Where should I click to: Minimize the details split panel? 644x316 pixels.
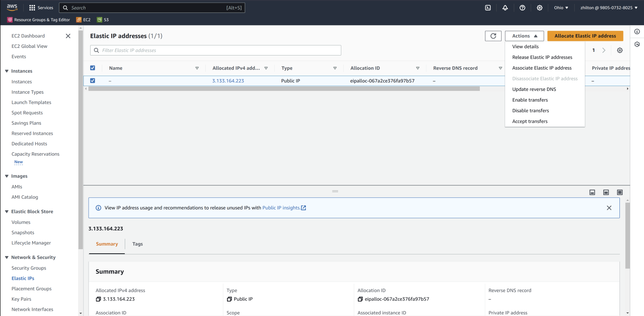click(592, 192)
